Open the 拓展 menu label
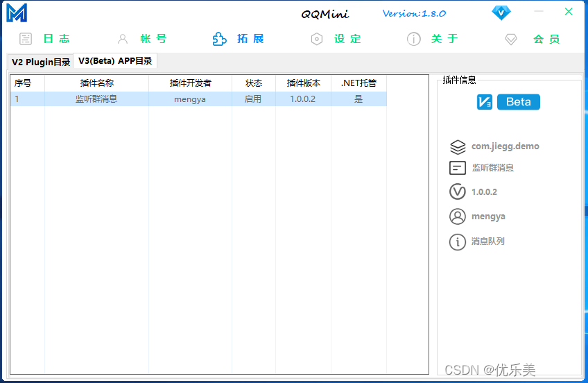 [x=250, y=39]
